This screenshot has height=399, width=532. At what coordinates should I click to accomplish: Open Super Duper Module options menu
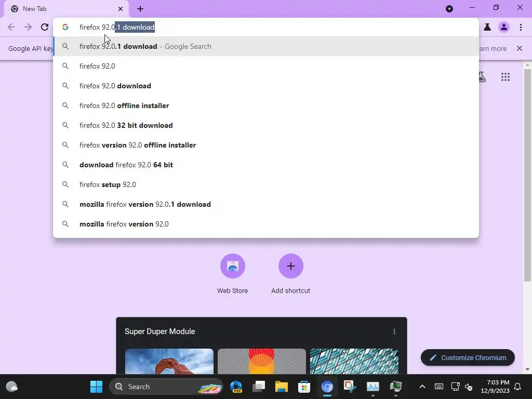394,331
